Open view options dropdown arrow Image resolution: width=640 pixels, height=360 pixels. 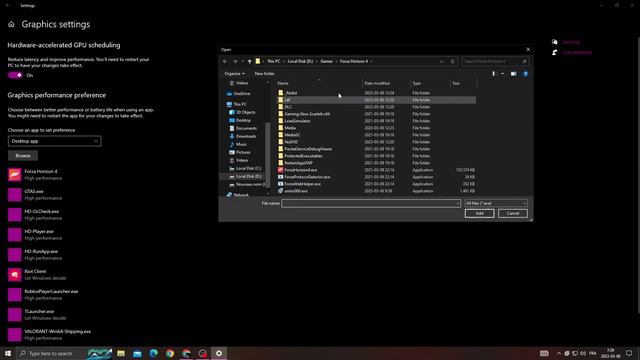502,74
